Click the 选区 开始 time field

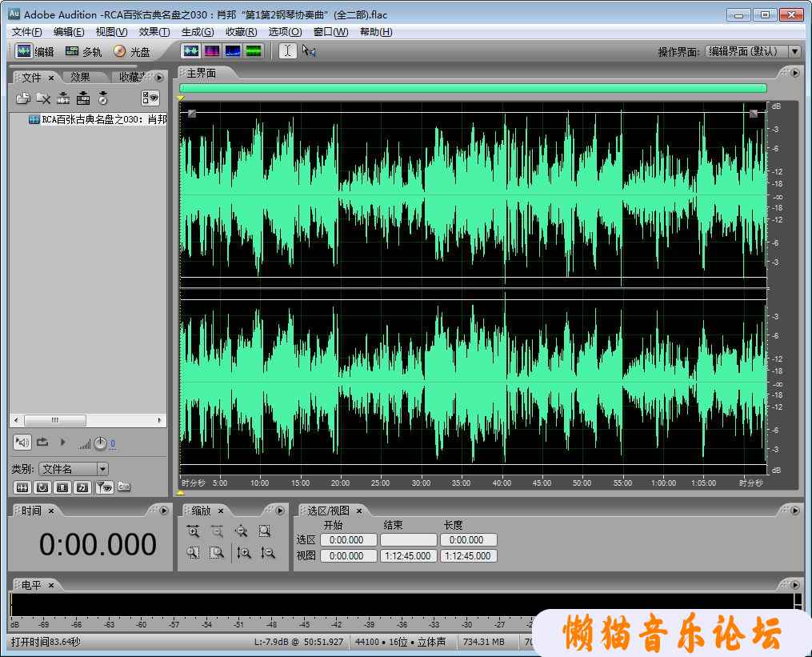coord(348,540)
